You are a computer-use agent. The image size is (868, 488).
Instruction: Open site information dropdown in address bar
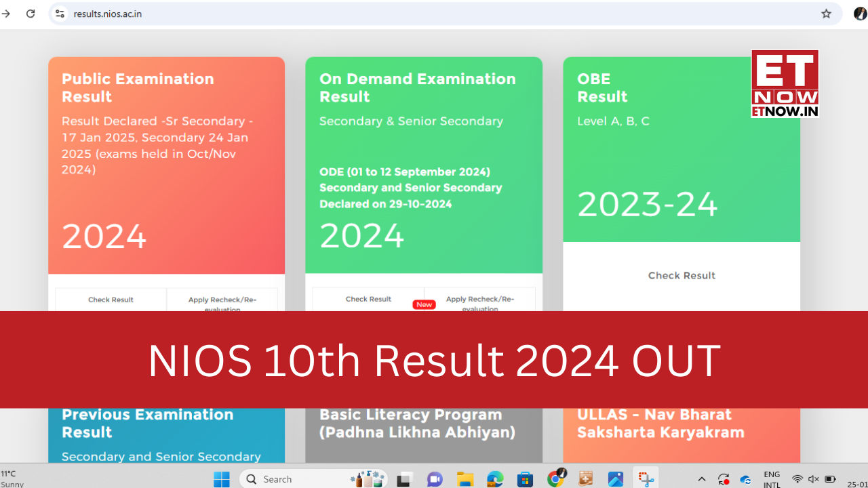tap(60, 14)
